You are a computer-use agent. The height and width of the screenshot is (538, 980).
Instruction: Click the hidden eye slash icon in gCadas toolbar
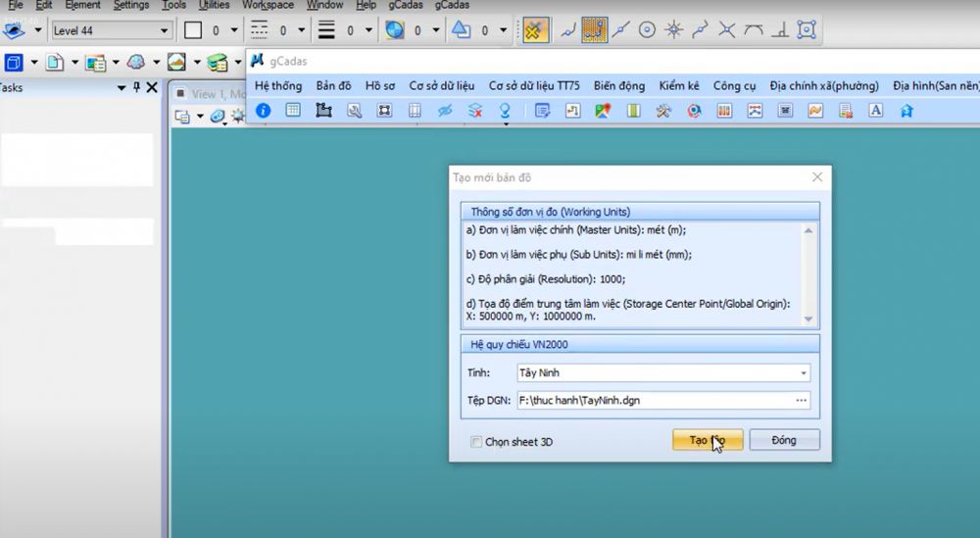click(445, 111)
